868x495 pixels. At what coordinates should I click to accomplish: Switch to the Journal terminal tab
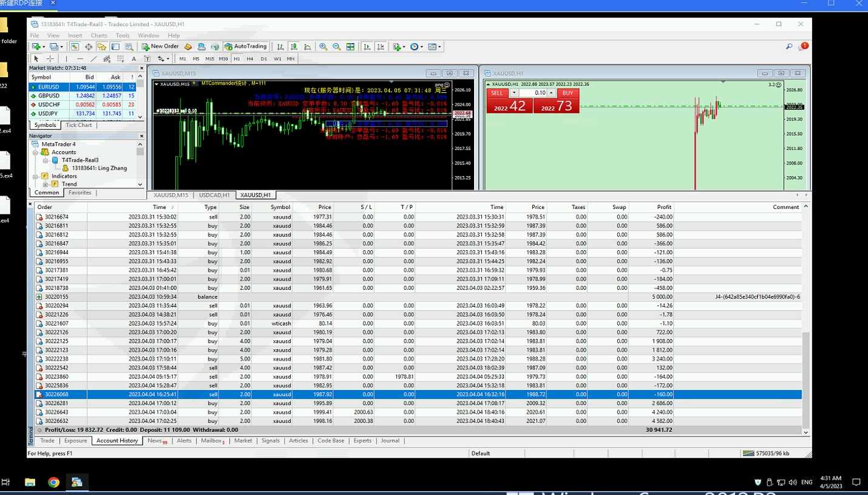390,441
